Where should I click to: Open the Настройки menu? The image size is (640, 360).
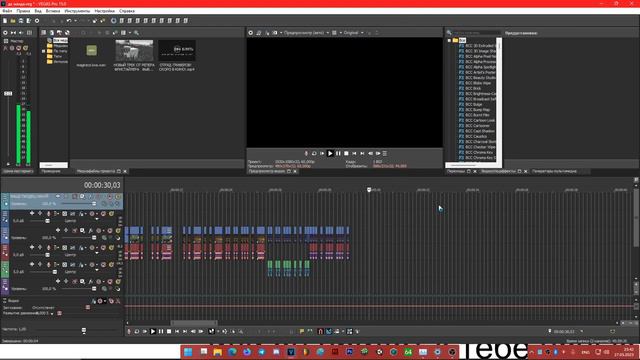pyautogui.click(x=104, y=11)
